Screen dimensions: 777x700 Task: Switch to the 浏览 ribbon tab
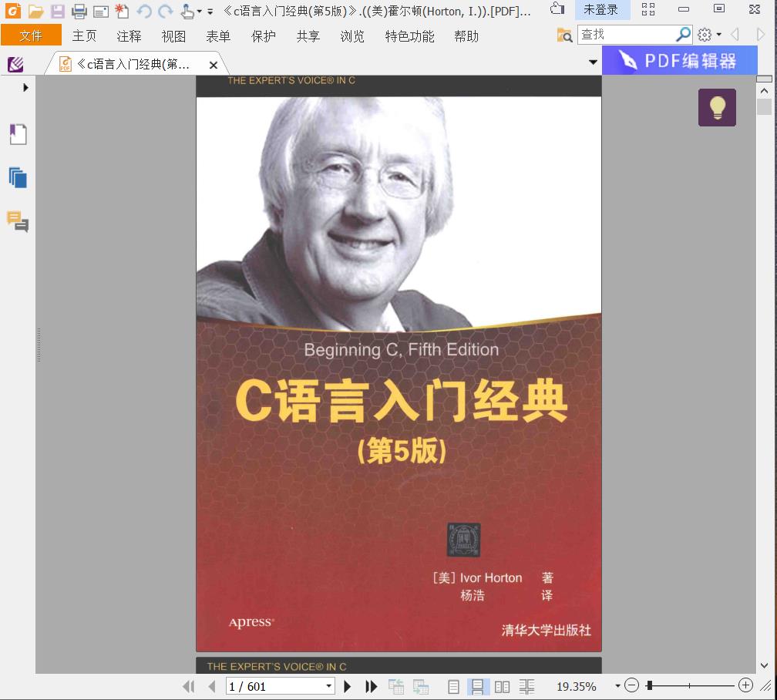351,35
